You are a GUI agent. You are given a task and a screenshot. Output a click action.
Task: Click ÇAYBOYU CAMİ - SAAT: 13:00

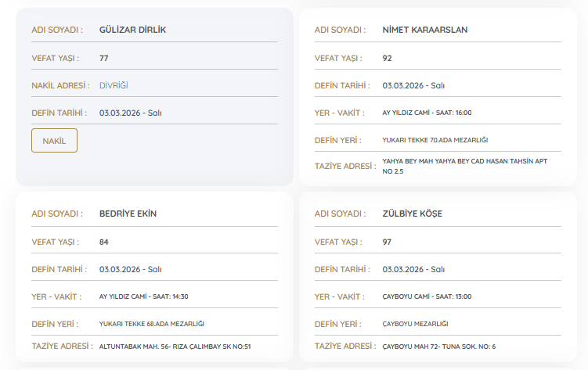(x=427, y=296)
